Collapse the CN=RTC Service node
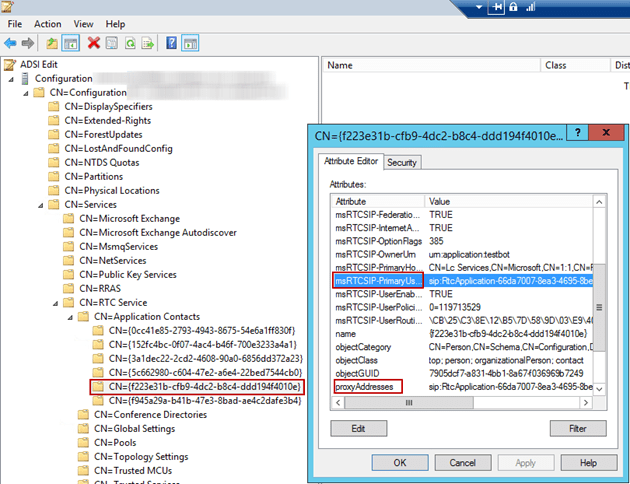 pos(54,302)
